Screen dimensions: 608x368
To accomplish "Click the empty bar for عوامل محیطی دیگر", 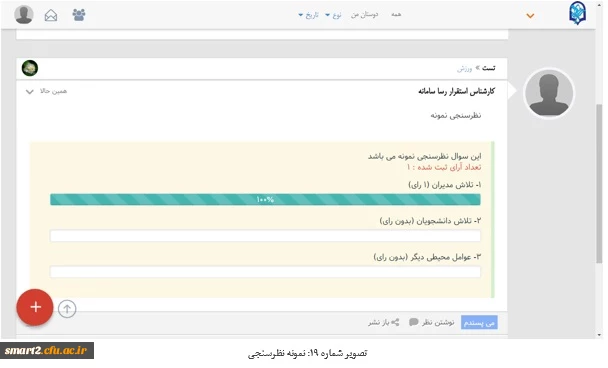I will pos(265,271).
